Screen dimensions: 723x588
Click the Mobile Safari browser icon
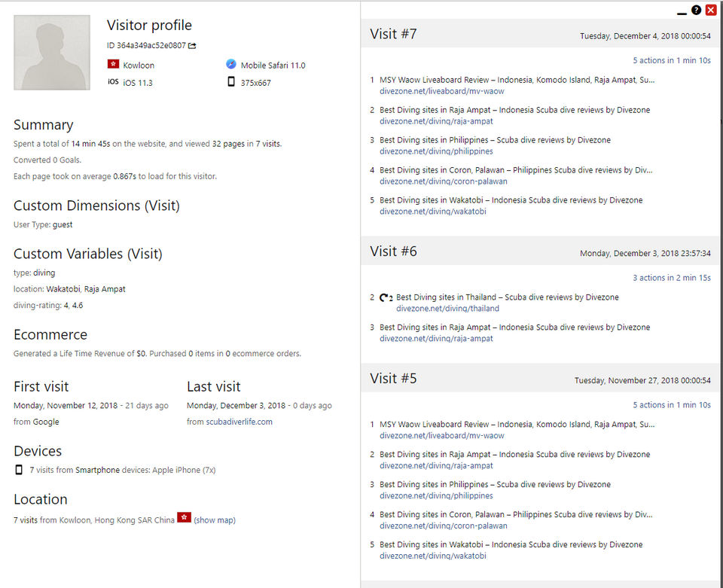(x=231, y=65)
